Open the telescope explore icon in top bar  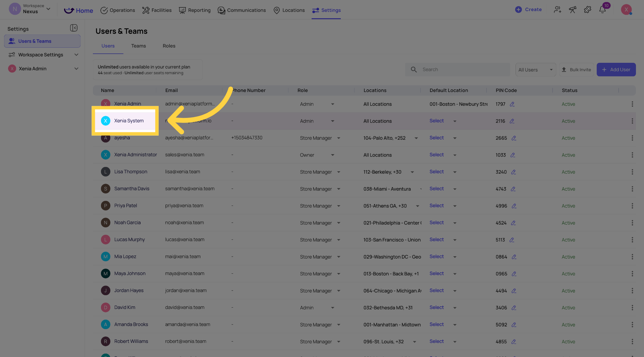click(573, 10)
